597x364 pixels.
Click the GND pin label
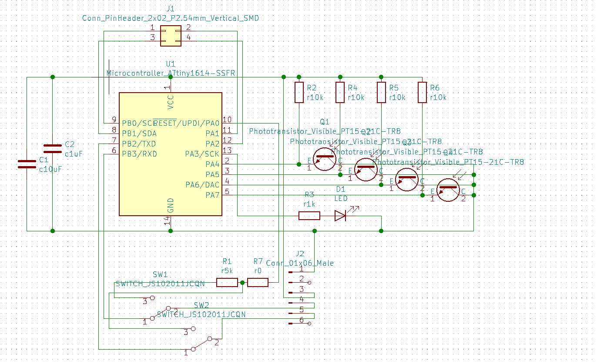(171, 206)
